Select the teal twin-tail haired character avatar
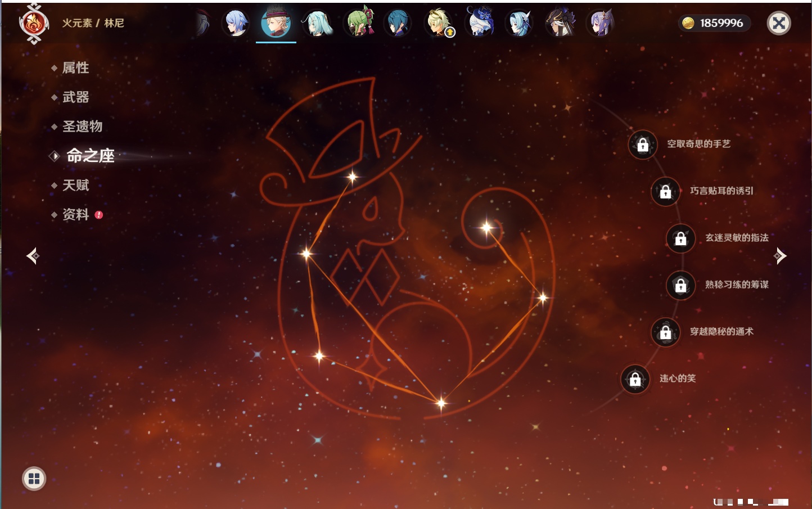Viewport: 812px width, 509px height. [x=317, y=23]
